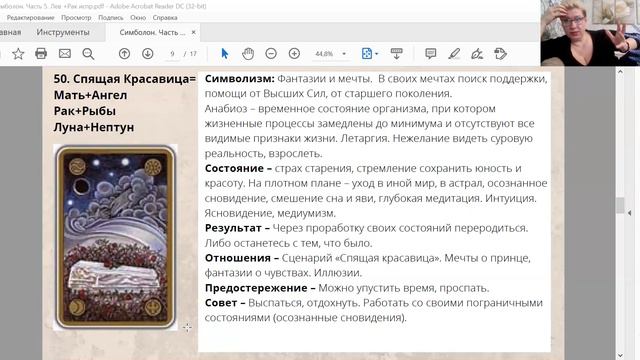The image size is (640, 360).
Task: Zoom out with the minus circle icon
Action: (271, 53)
